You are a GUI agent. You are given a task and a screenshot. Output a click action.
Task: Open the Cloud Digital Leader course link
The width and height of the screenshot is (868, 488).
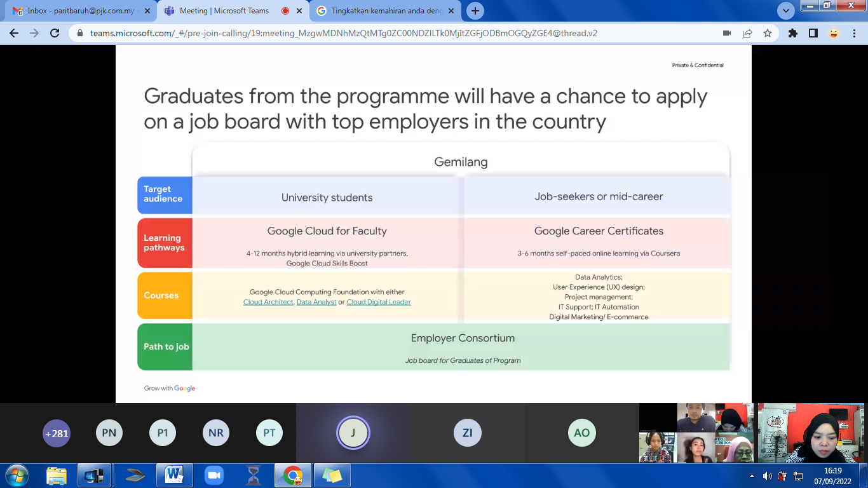379,302
